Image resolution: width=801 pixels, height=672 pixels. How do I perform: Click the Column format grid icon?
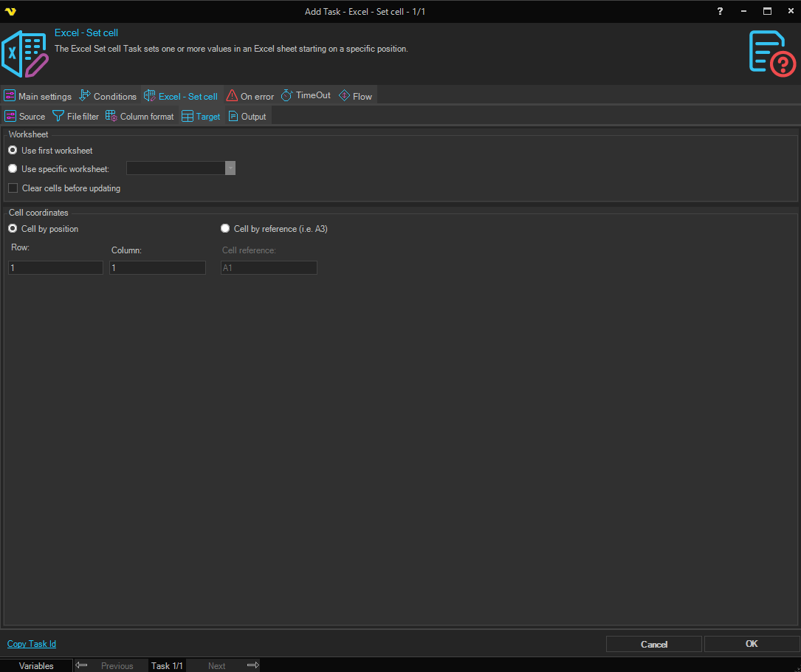(x=111, y=116)
